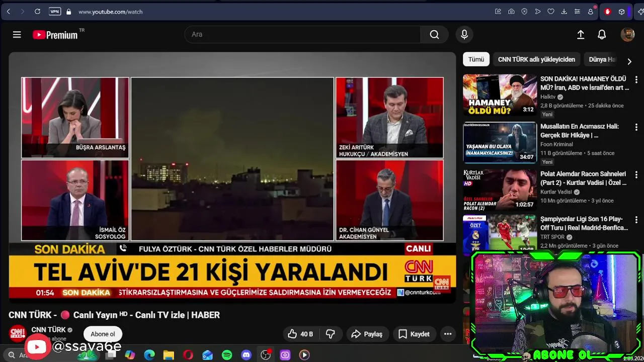
Task: Click the address bar URL
Action: [110, 12]
